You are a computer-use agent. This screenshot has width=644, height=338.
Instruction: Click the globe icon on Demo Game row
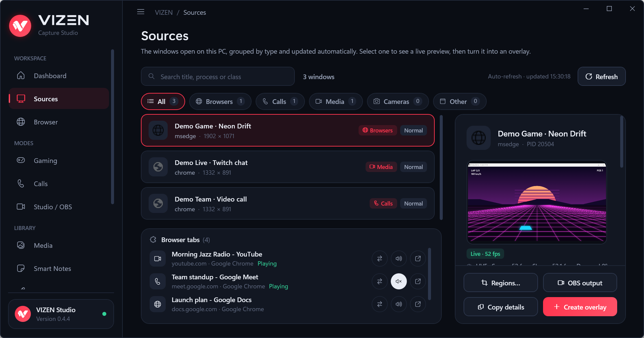coord(158,130)
